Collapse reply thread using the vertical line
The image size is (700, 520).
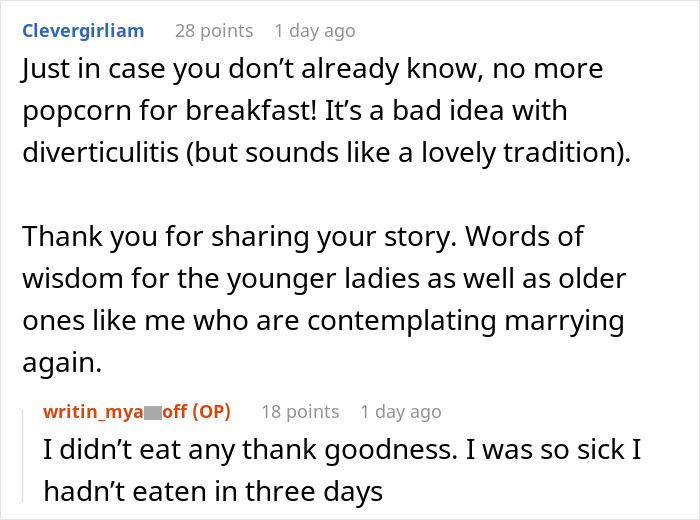(x=23, y=456)
